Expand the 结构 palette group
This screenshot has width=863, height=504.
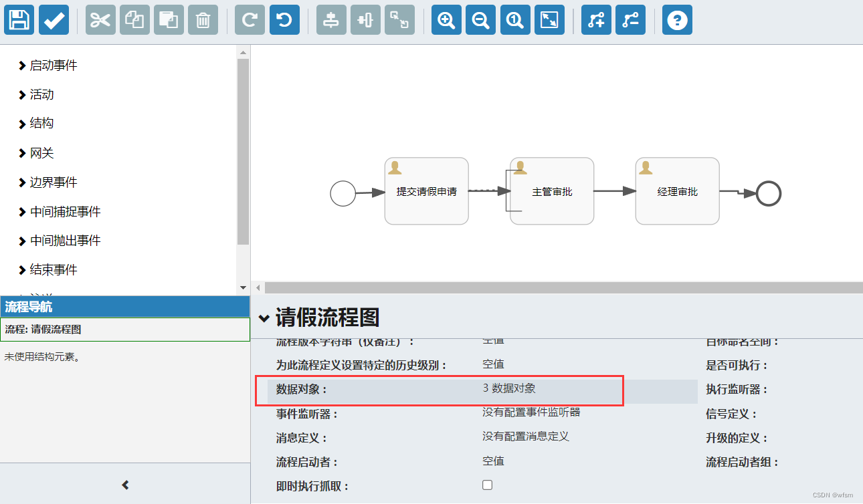tap(36, 124)
